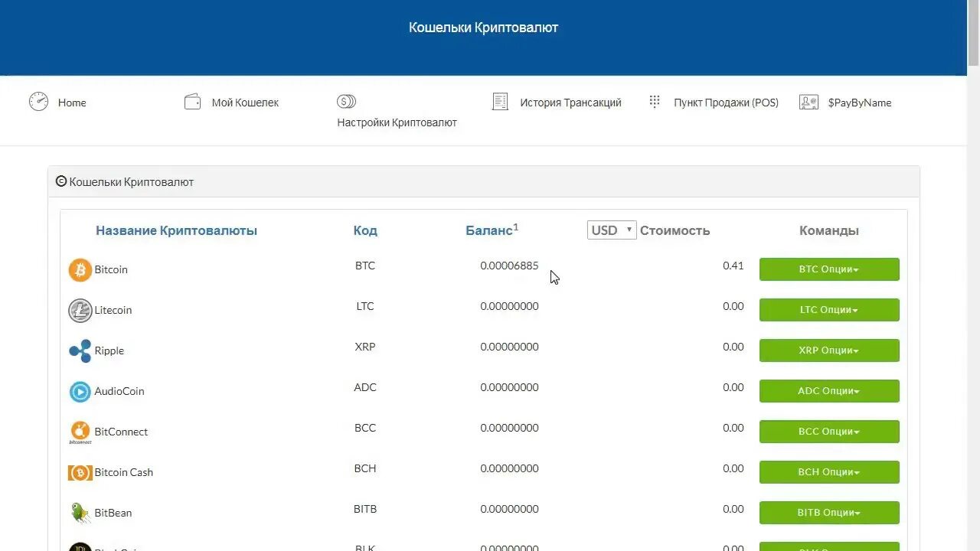Click the Bitcoin coin logo
Image resolution: width=980 pixels, height=551 pixels.
[80, 269]
